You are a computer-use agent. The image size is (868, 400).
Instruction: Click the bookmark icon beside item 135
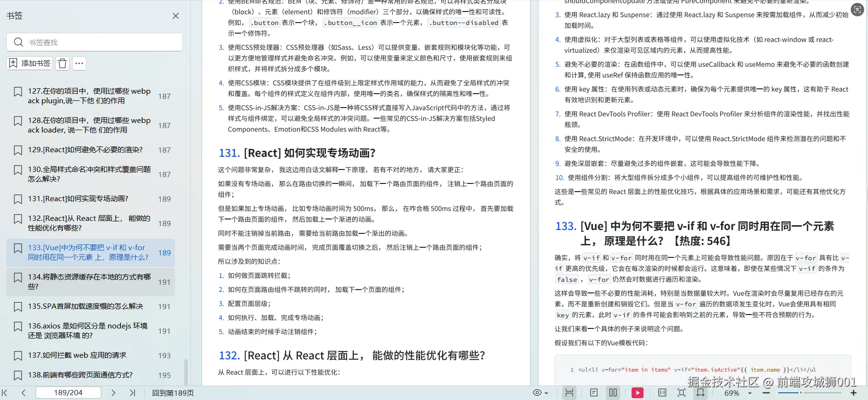point(18,307)
